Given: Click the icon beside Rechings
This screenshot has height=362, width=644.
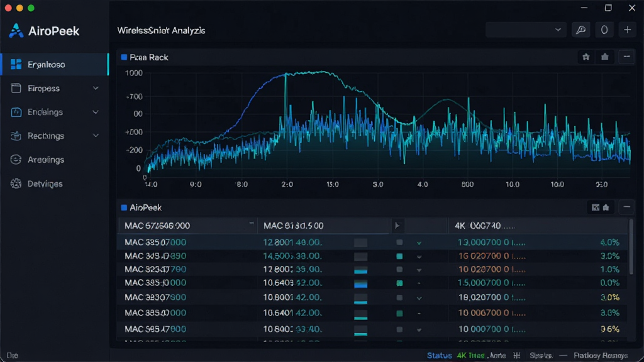Looking at the screenshot, I should tap(16, 136).
